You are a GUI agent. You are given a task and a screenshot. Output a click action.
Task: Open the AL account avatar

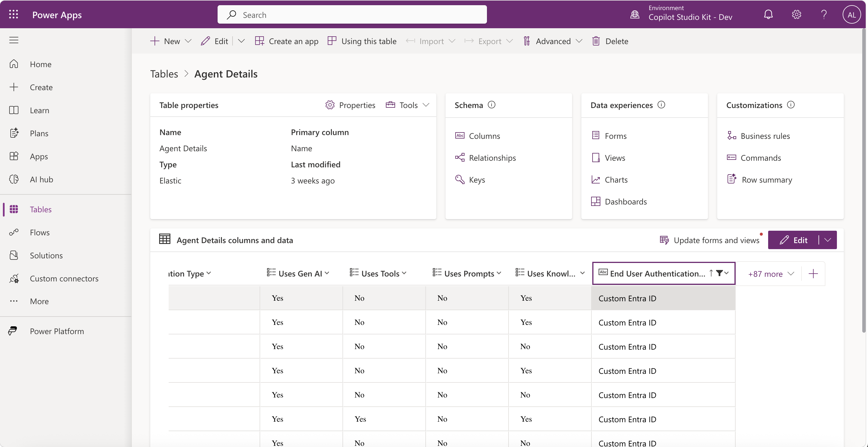(852, 15)
